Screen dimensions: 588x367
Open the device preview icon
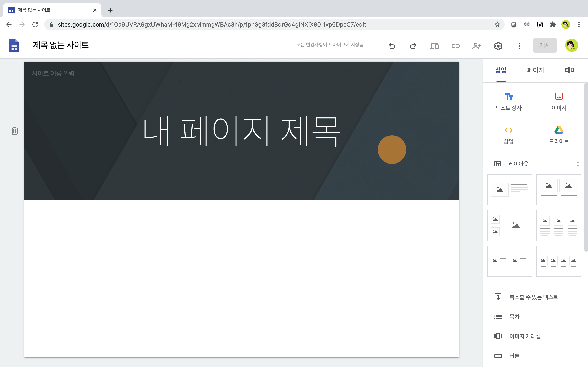(x=434, y=46)
